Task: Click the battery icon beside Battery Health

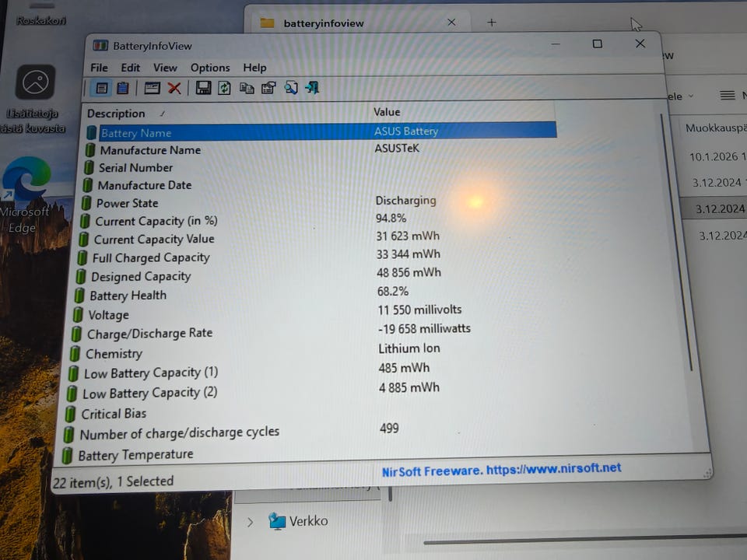Action: click(x=79, y=296)
